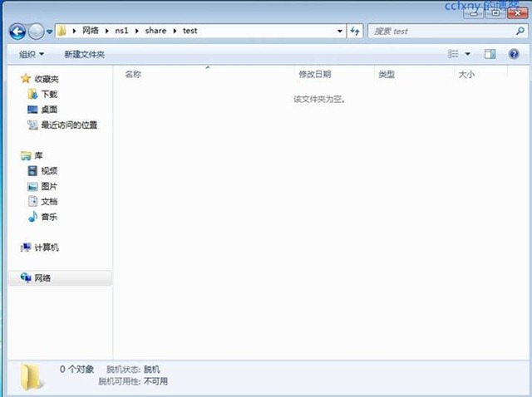Click the downloads folder icon
Image resolution: width=532 pixels, height=397 pixels.
(32, 94)
